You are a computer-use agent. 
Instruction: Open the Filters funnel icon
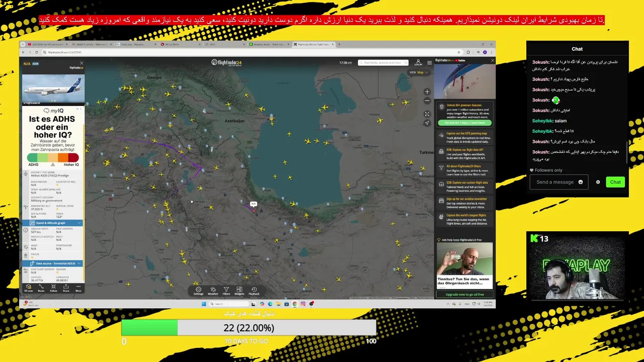(x=226, y=291)
